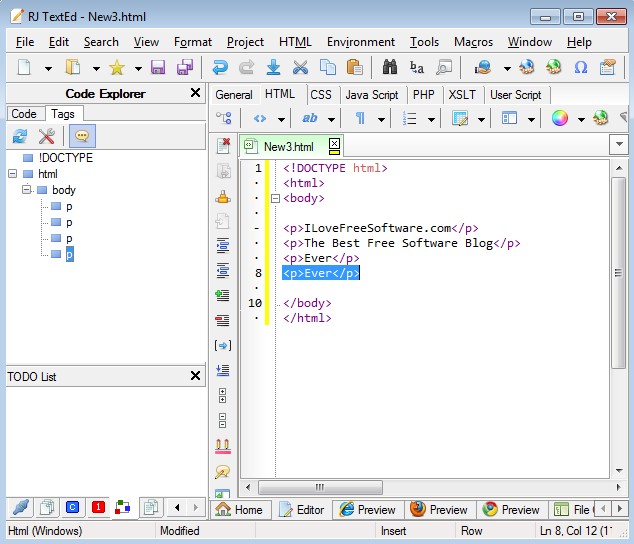Click the paragraph mark icon
This screenshot has height=544, width=634.
click(360, 118)
